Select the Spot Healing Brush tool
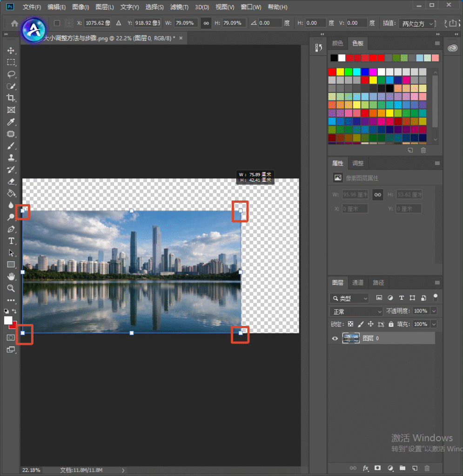463x476 pixels. point(11,134)
